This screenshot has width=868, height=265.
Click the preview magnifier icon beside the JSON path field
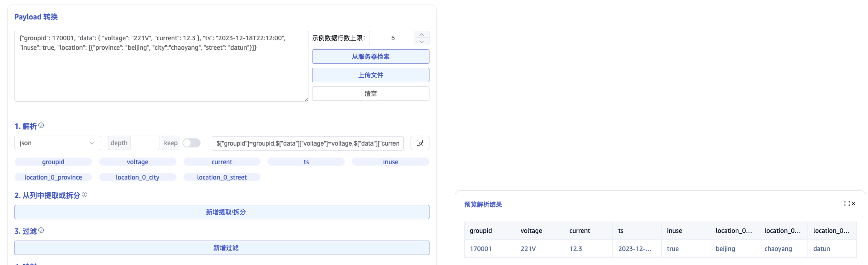coord(420,143)
